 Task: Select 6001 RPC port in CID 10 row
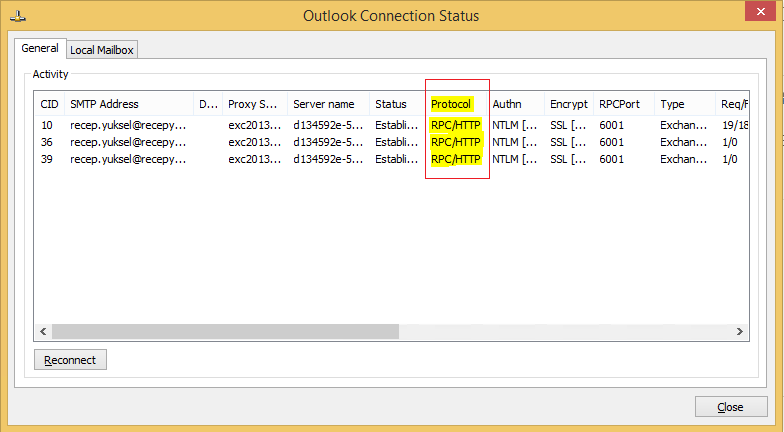pyautogui.click(x=612, y=125)
